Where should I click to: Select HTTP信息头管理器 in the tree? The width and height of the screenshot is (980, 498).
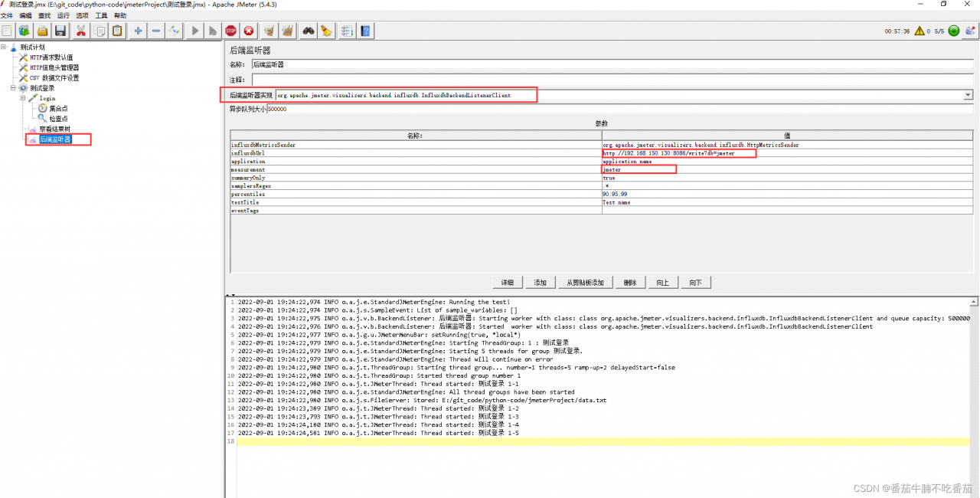point(54,67)
